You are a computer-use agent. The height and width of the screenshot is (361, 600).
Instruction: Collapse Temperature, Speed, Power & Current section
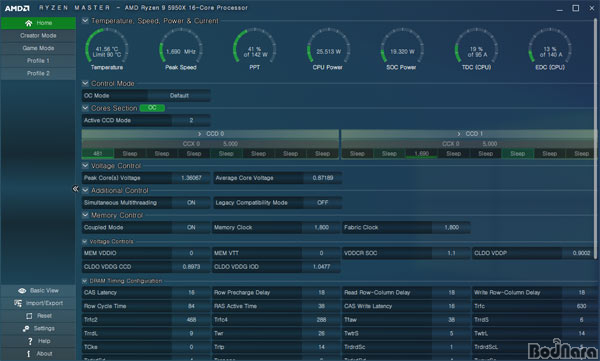coord(85,21)
